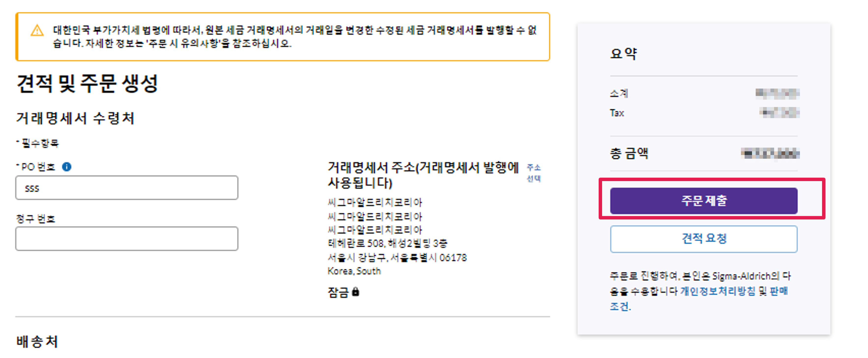Click the 요약 summary heading
The width and height of the screenshot is (868, 358).
pyautogui.click(x=623, y=54)
